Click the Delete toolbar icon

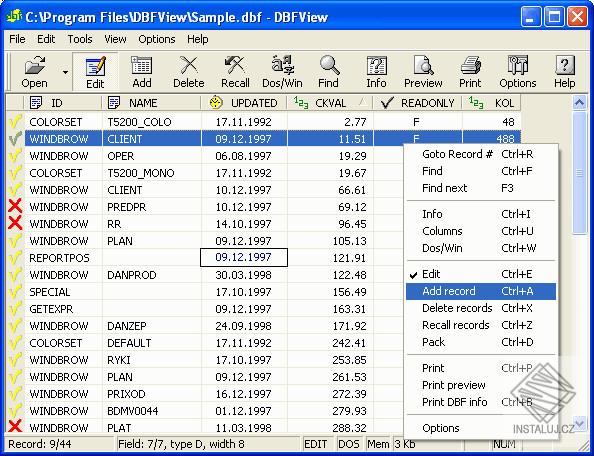click(x=189, y=72)
